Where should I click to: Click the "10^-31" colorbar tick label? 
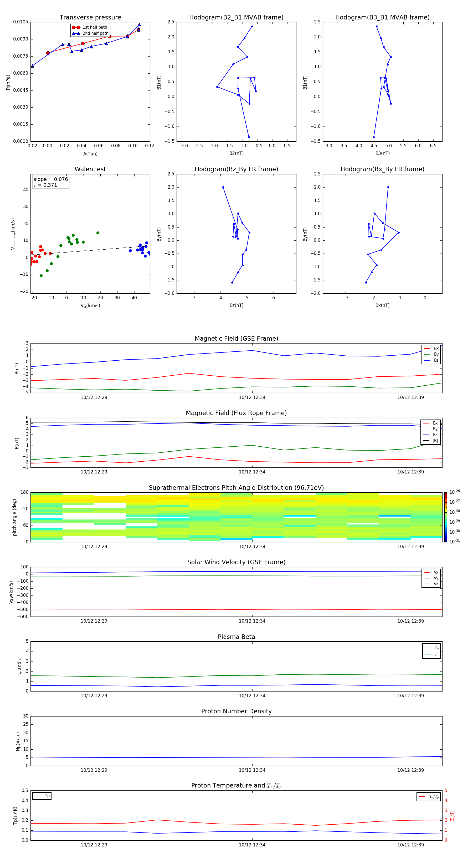pyautogui.click(x=455, y=542)
